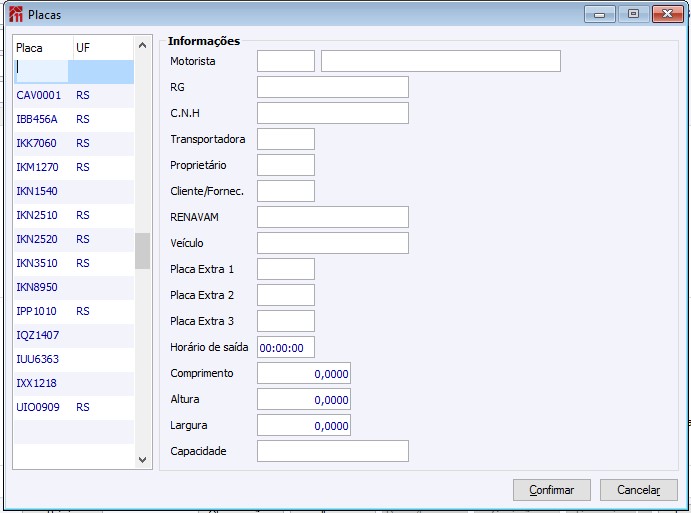Screen dimensions: 691x513
Task: Focus the Placa Extra 1 field
Action: coord(286,269)
